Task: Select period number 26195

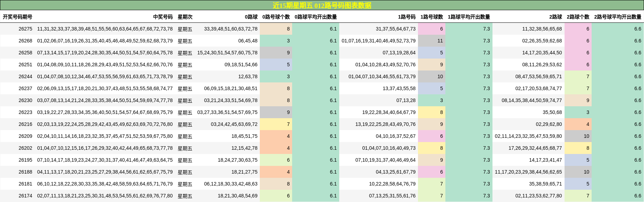Action: [x=25, y=160]
